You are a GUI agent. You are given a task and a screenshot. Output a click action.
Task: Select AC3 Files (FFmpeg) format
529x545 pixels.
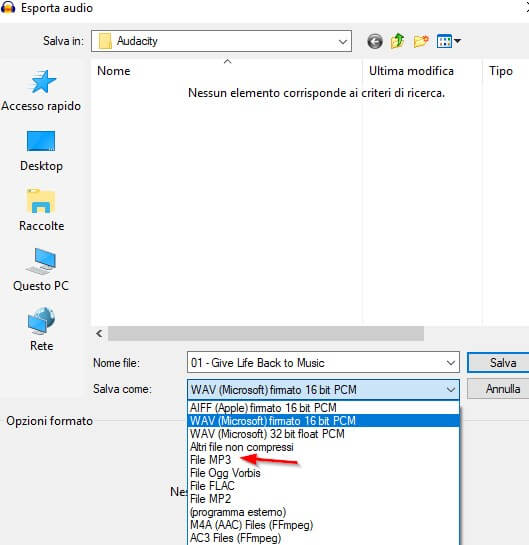(x=323, y=538)
